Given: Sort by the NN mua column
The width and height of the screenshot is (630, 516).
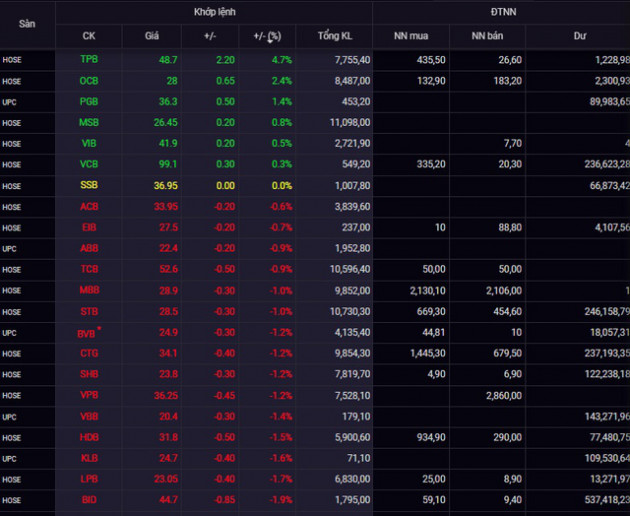Looking at the screenshot, I should (411, 36).
